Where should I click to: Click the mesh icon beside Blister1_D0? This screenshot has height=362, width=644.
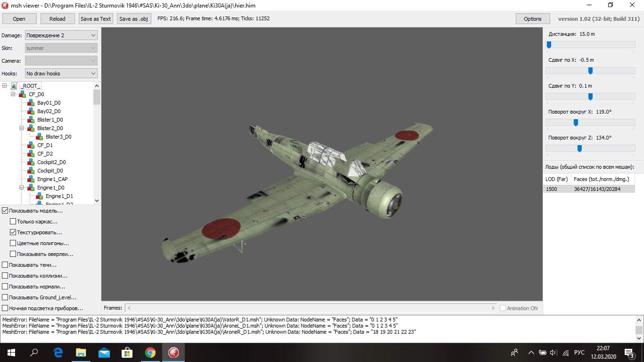tap(31, 120)
